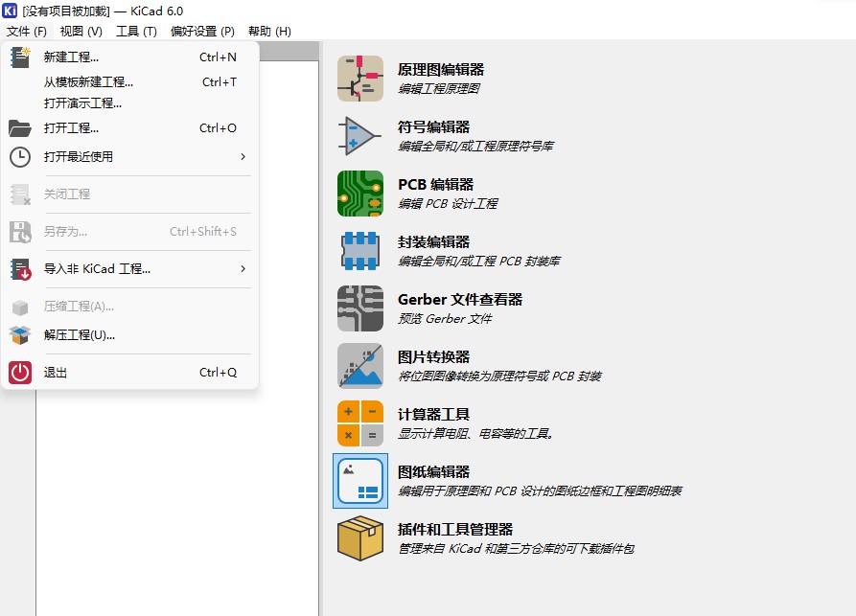
Task: Select the 另存为... entry
Action: pyautogui.click(x=130, y=232)
